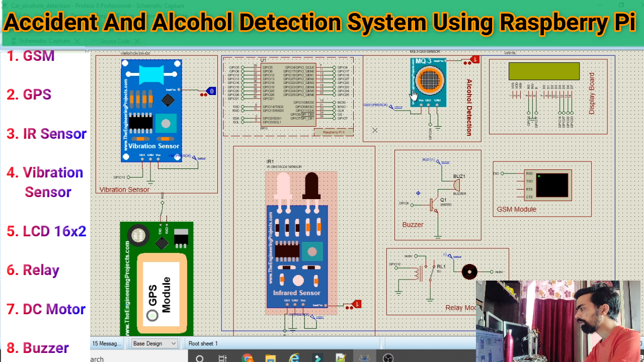This screenshot has height=362, width=644.
Task: Select the MQ-3 gas sensor module
Action: 428,82
